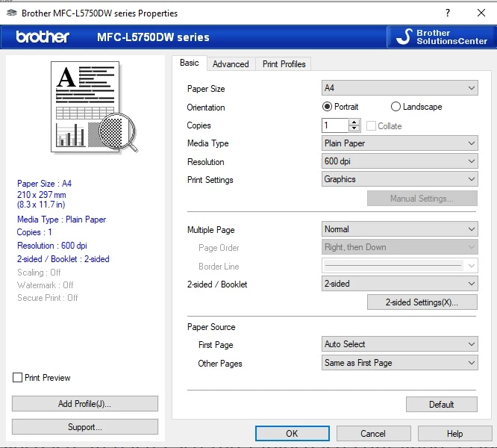497x448 pixels.
Task: Open the 2-sided / Booklet dropdown
Action: click(x=400, y=284)
